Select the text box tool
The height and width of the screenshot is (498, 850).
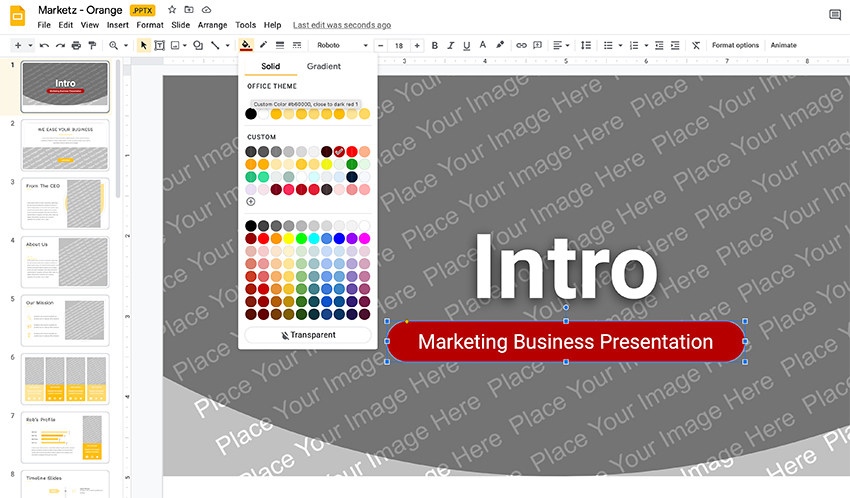(159, 46)
